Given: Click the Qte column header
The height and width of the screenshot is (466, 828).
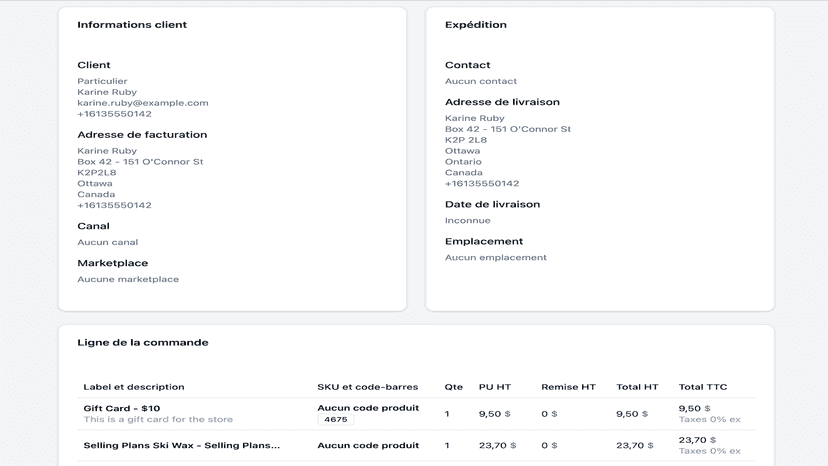Looking at the screenshot, I should (x=454, y=387).
